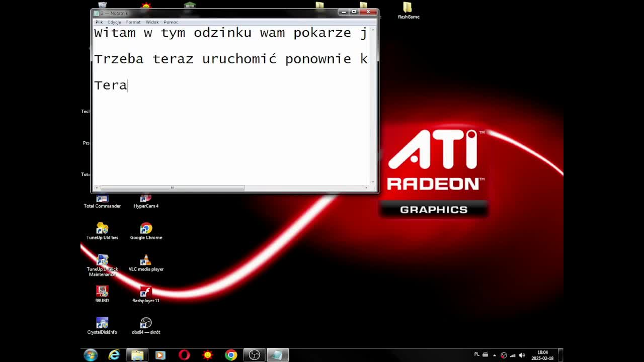Select the CrystalDiskInfo desktop icon
644x362 pixels.
click(102, 326)
